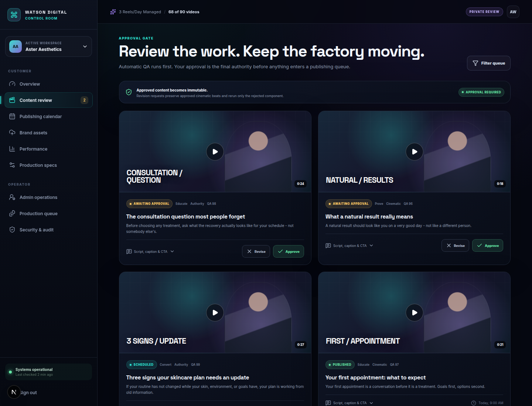
Task: Click the Security & audit shield icon
Action: [12, 230]
